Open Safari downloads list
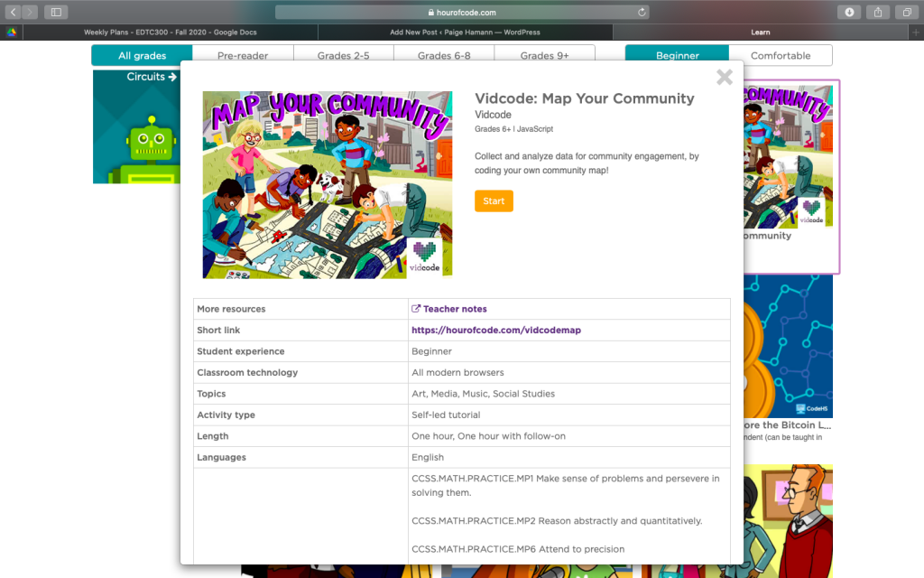 tap(849, 12)
